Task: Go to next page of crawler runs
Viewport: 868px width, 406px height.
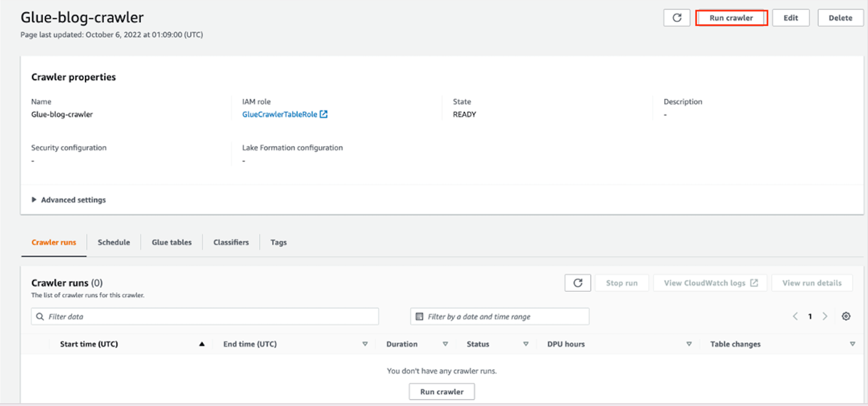Action: pos(825,316)
